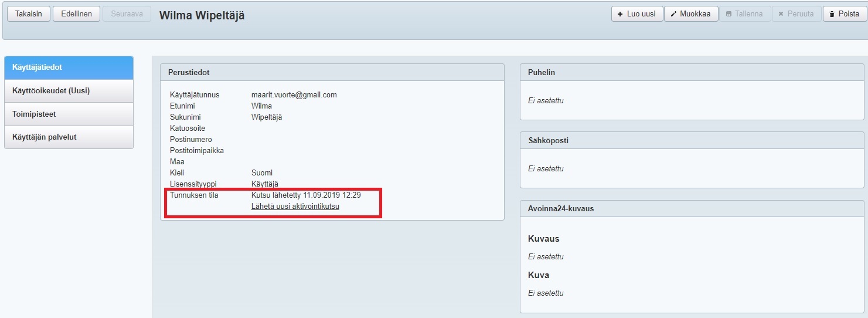This screenshot has width=868, height=318.
Task: Click the X icon on Peruuta
Action: [x=781, y=14]
